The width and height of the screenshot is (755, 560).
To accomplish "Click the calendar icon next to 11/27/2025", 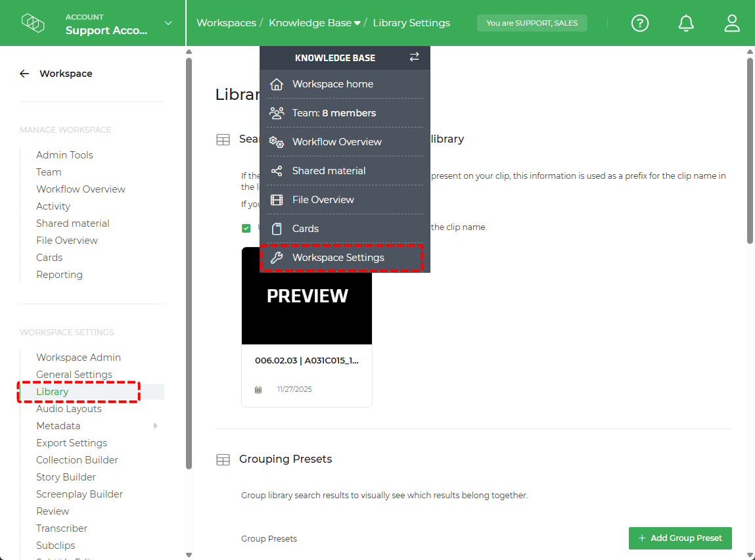I will pyautogui.click(x=258, y=388).
